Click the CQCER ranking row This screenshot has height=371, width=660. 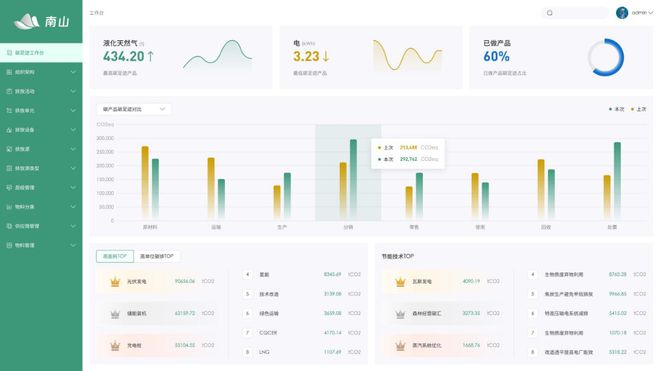pos(302,333)
